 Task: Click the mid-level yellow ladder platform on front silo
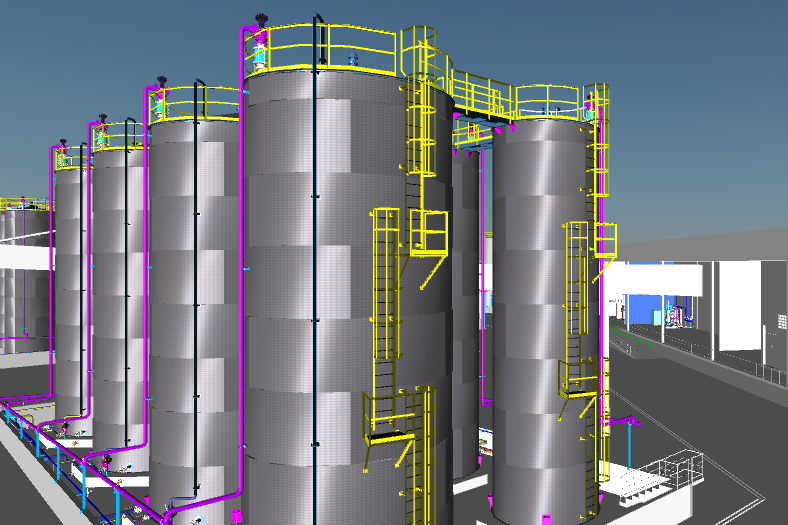[428, 235]
